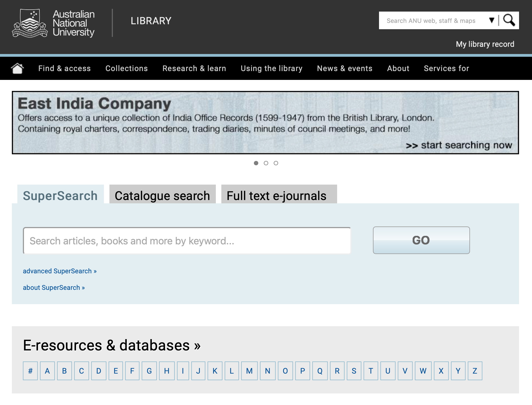Browse databases starting with Q
Image resolution: width=532 pixels, height=405 pixels.
pos(320,371)
